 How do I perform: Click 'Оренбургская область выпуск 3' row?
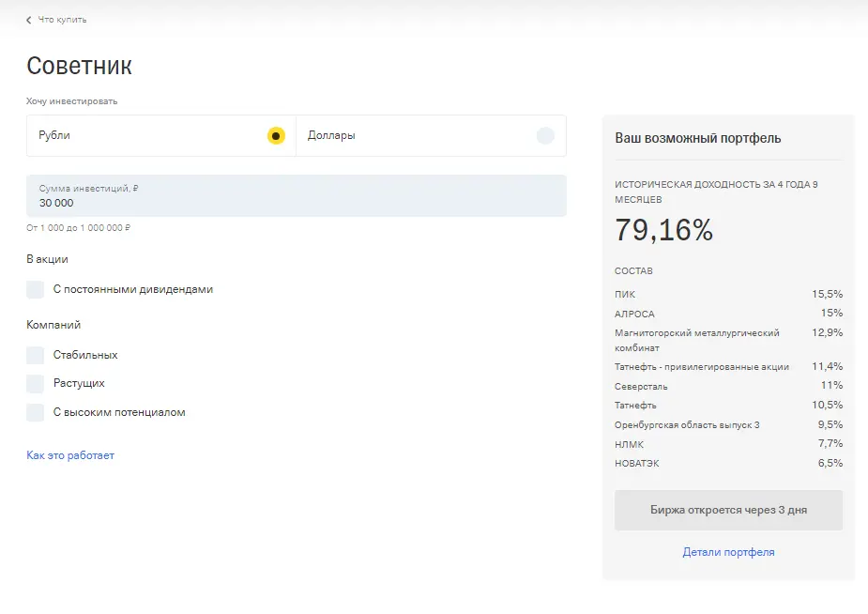[728, 424]
